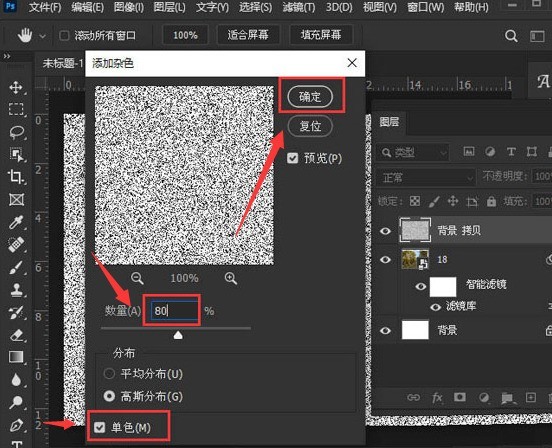Select the Rectangular Marquee tool

coord(16,109)
